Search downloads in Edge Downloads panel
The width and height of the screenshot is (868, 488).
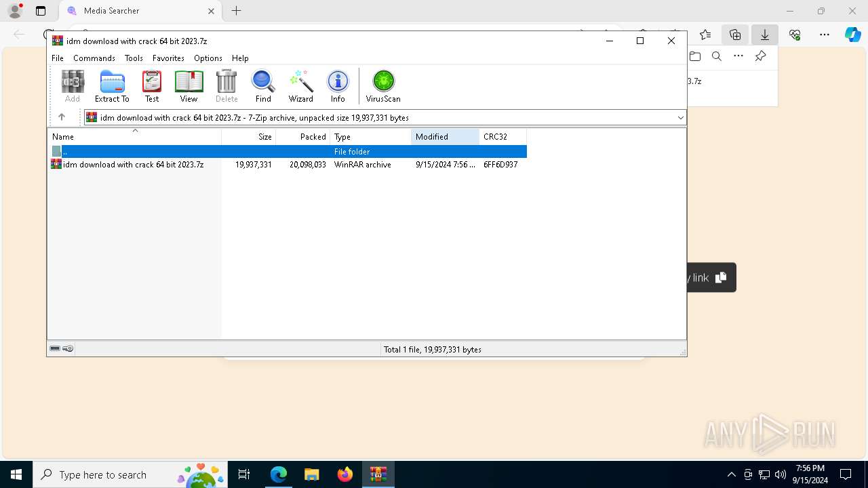[x=717, y=56]
